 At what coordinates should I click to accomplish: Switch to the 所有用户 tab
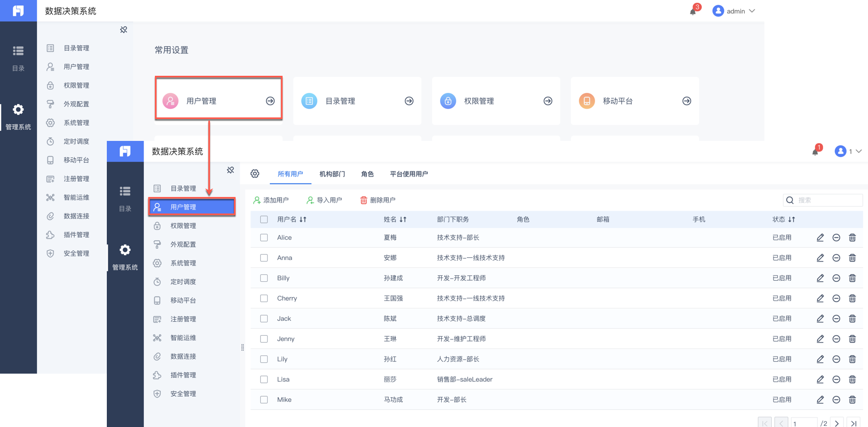pyautogui.click(x=290, y=174)
